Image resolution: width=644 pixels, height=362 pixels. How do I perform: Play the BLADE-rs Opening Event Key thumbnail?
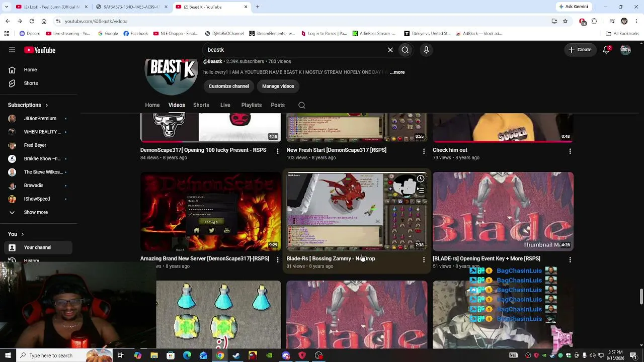[x=503, y=211]
